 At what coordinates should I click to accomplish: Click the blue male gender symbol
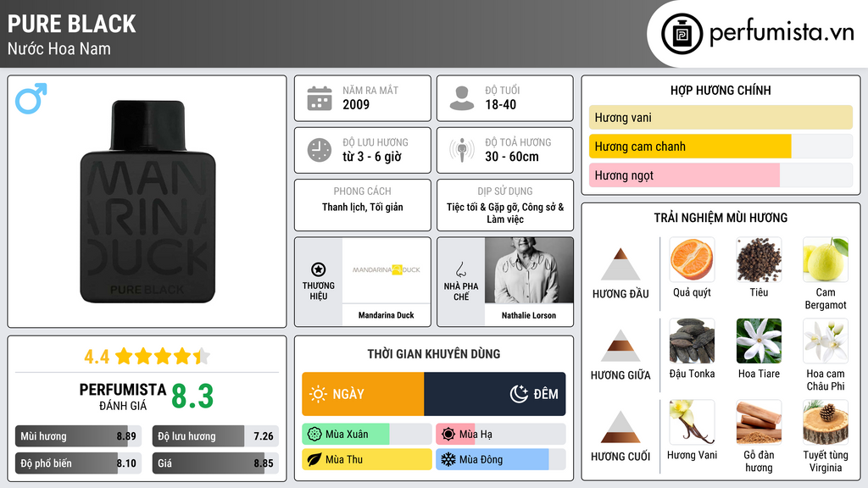(x=31, y=98)
